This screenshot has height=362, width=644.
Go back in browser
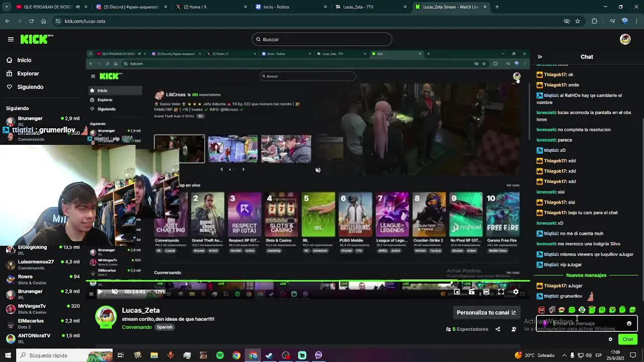(x=7, y=21)
